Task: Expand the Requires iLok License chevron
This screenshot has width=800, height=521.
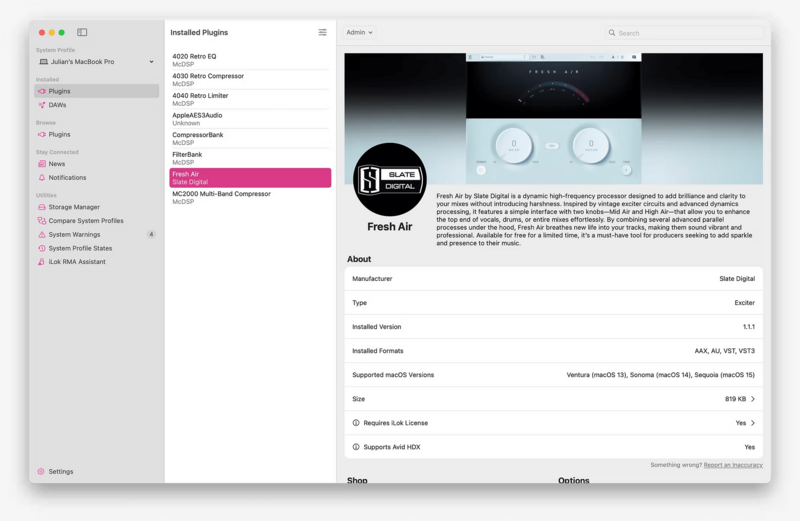Action: (x=753, y=423)
